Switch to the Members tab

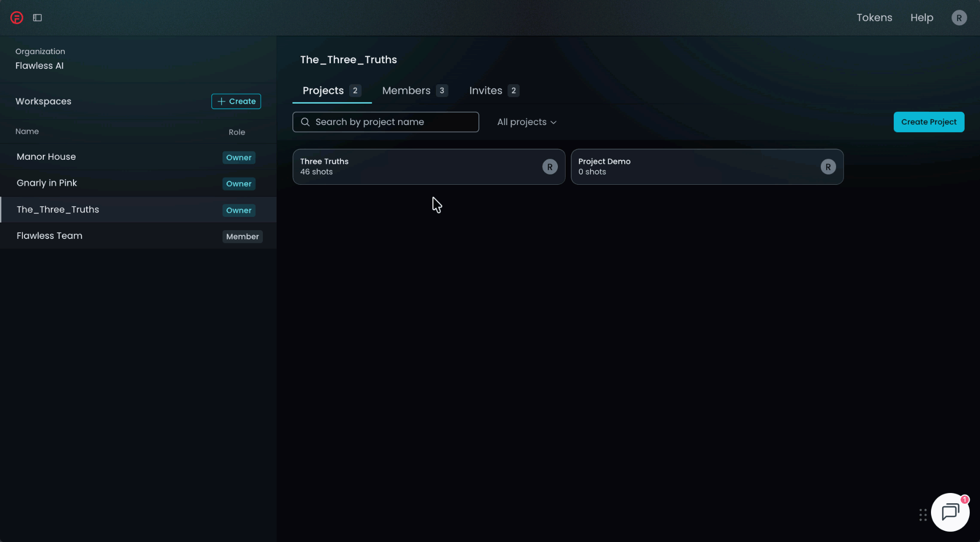[x=415, y=91]
